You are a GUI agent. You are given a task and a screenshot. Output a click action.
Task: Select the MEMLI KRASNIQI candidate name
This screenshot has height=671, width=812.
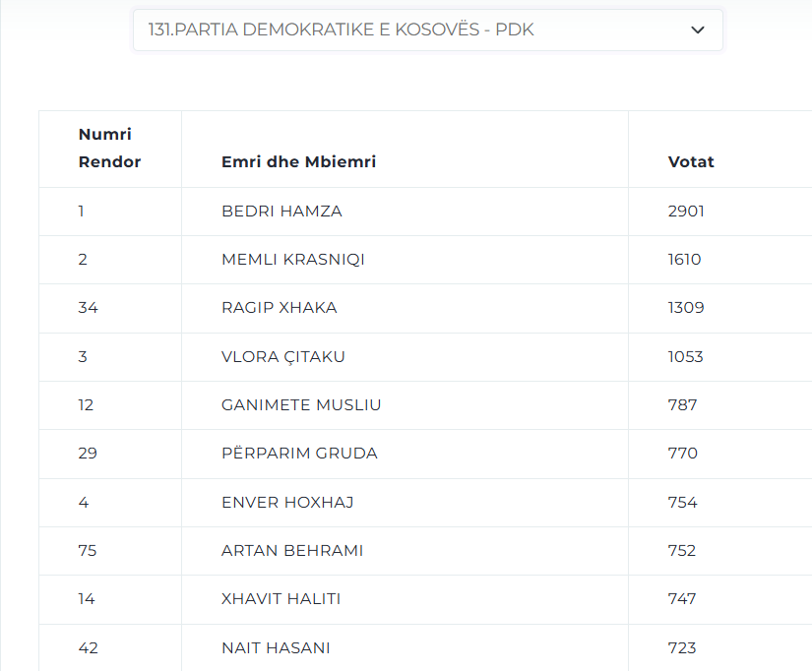(293, 260)
